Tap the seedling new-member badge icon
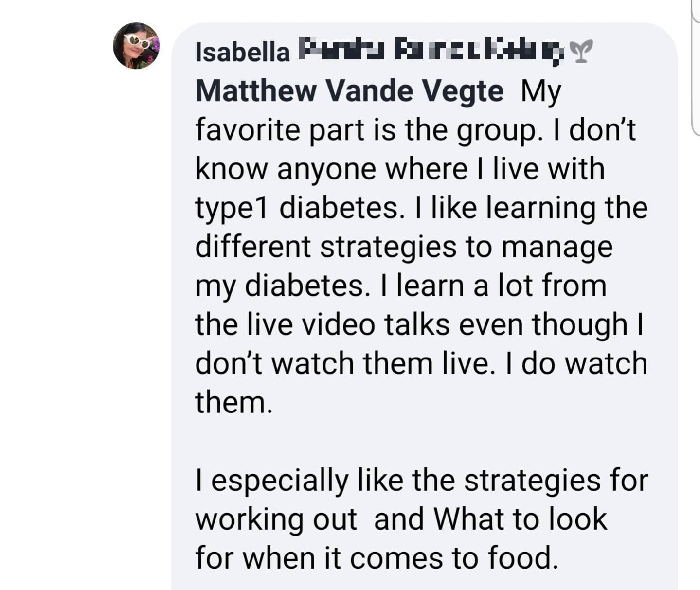Viewport: 700px width, 590px height. coord(581,52)
